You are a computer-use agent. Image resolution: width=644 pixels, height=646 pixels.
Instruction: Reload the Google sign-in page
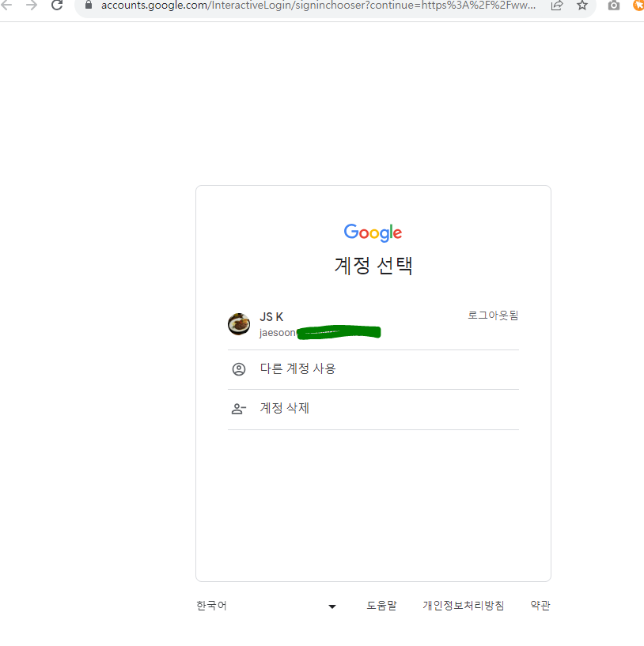tap(57, 6)
